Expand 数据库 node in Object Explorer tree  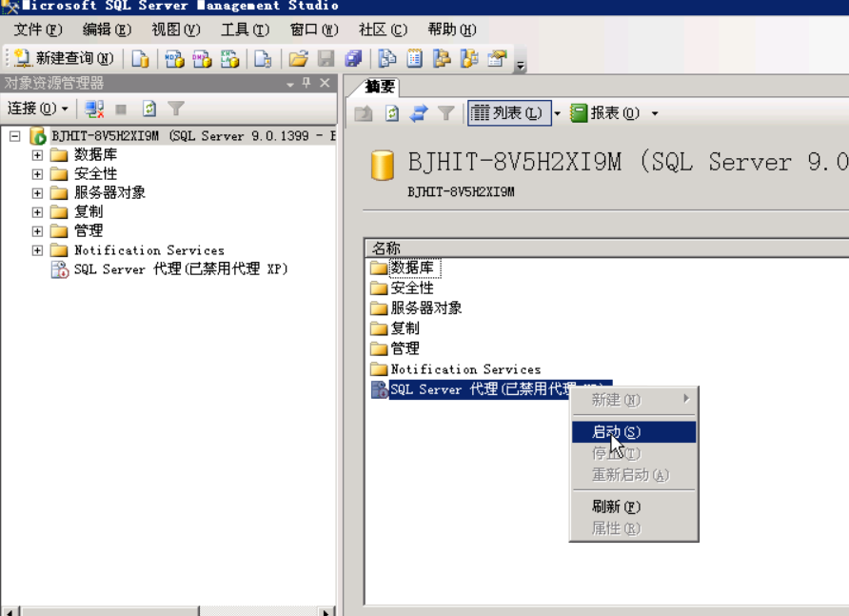(x=37, y=155)
